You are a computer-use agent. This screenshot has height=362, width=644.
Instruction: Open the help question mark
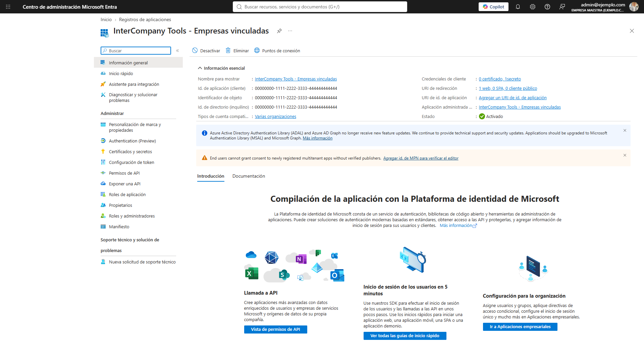tap(547, 7)
